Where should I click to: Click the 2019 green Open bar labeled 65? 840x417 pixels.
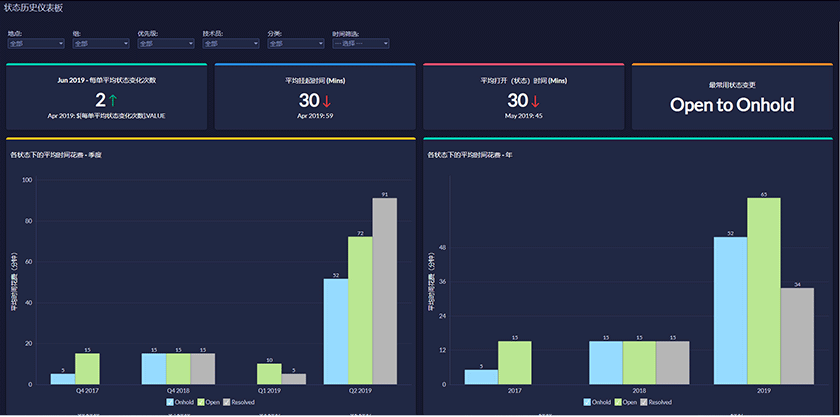click(x=764, y=291)
